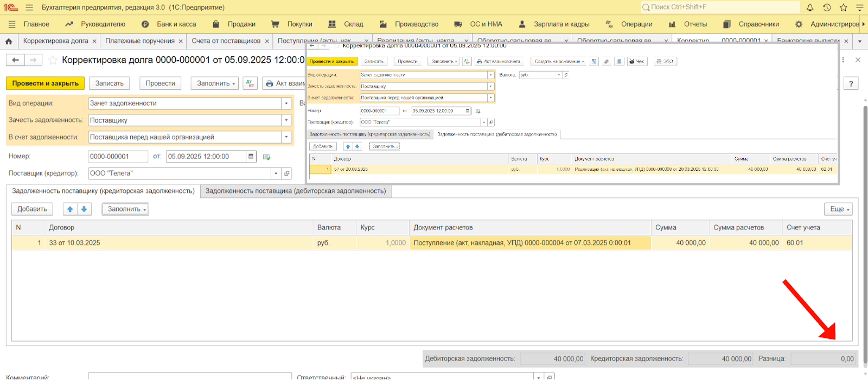The width and height of the screenshot is (868, 385).
Task: Move row up with blue arrow
Action: (x=70, y=209)
